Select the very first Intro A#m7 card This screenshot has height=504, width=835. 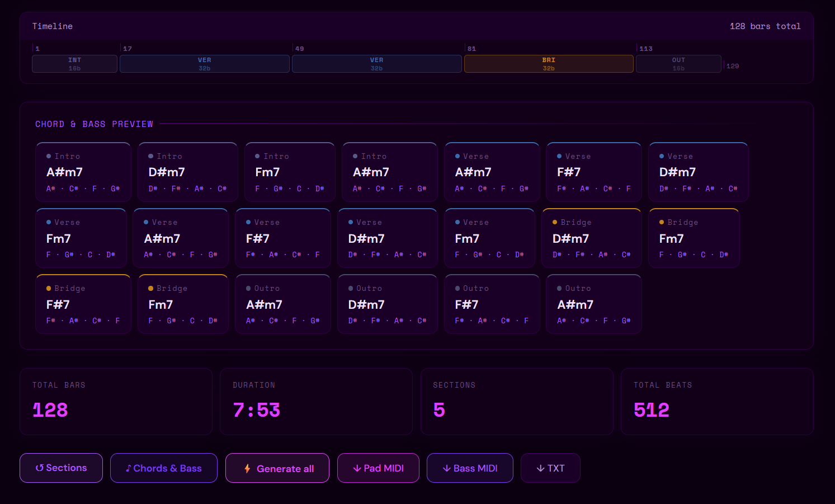point(83,172)
